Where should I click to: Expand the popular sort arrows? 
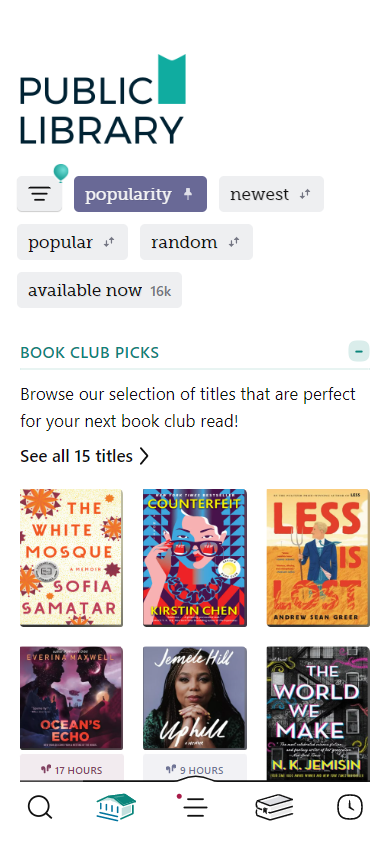pyautogui.click(x=109, y=242)
